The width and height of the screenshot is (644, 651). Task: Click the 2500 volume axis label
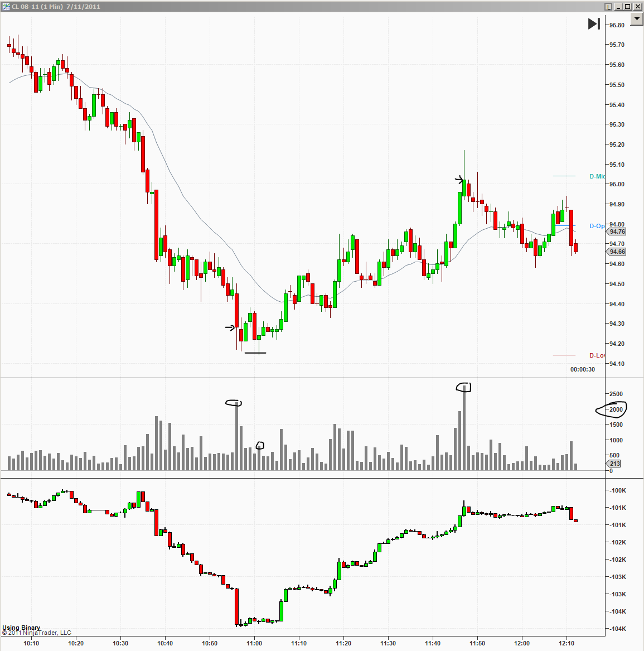[616, 394]
